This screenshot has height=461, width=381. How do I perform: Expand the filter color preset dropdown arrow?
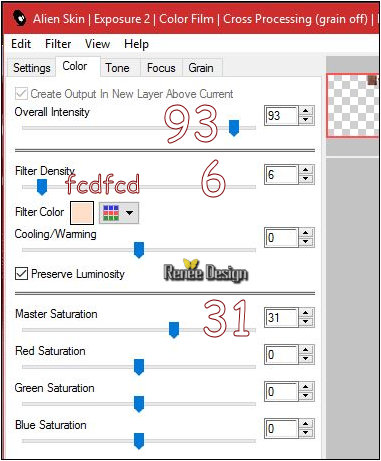(x=129, y=213)
